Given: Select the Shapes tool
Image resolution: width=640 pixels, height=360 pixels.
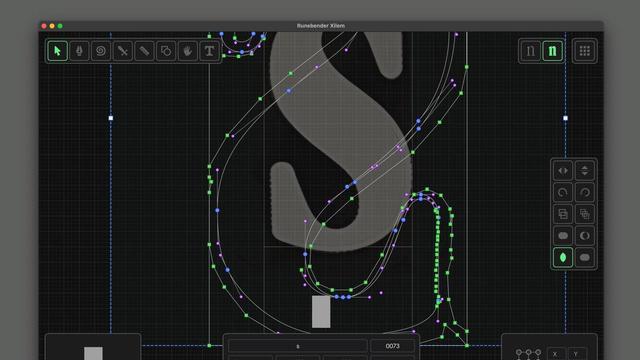Looking at the screenshot, I should 166,51.
